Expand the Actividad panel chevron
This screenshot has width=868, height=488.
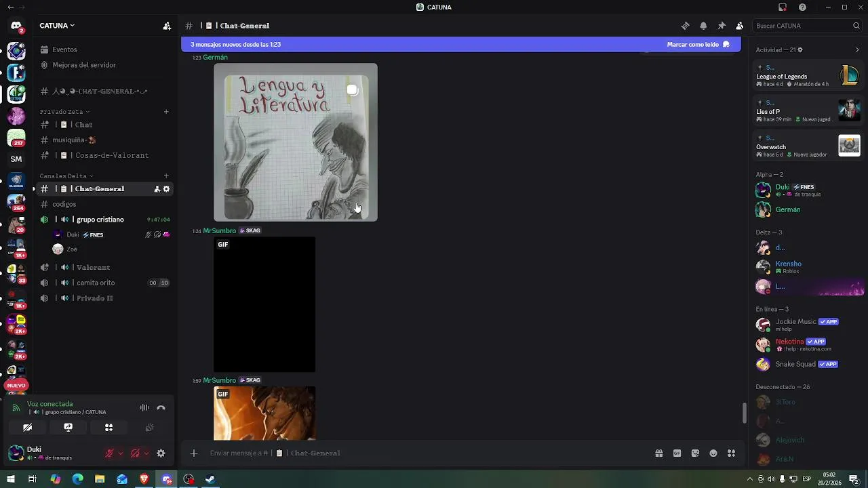tap(857, 49)
